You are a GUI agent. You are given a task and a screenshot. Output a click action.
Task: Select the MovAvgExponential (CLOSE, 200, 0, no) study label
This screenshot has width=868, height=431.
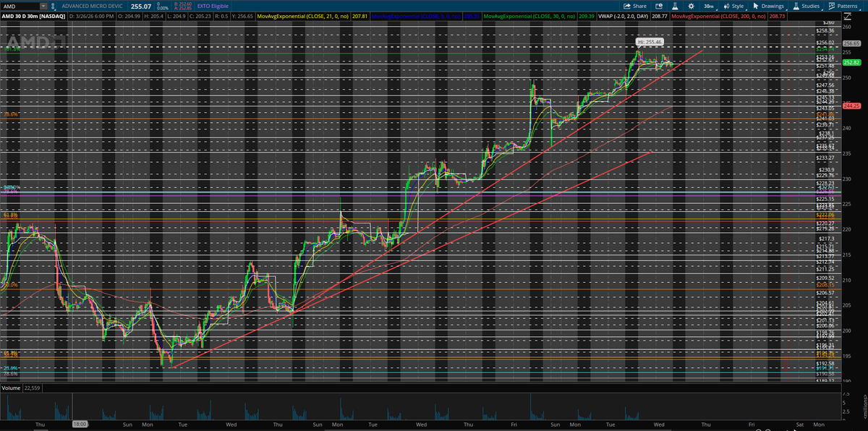tap(718, 17)
